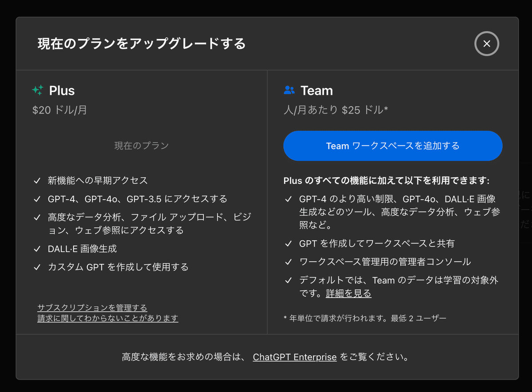This screenshot has width=532, height=392.
Task: Click the Plus plan heading
Action: point(62,90)
